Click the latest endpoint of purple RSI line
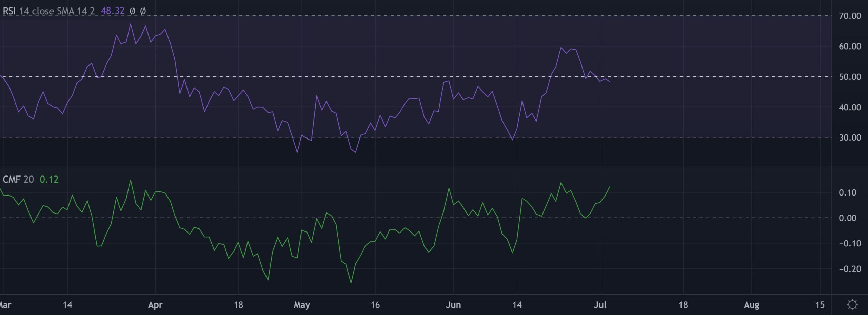Image resolution: width=868 pixels, height=315 pixels. point(610,81)
